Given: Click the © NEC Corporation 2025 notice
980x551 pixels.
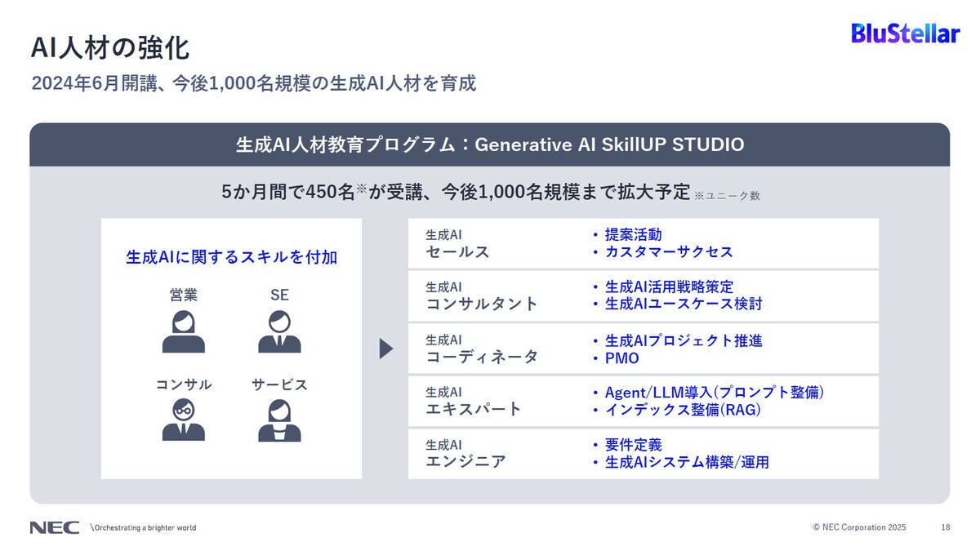Looking at the screenshot, I should click(x=859, y=527).
